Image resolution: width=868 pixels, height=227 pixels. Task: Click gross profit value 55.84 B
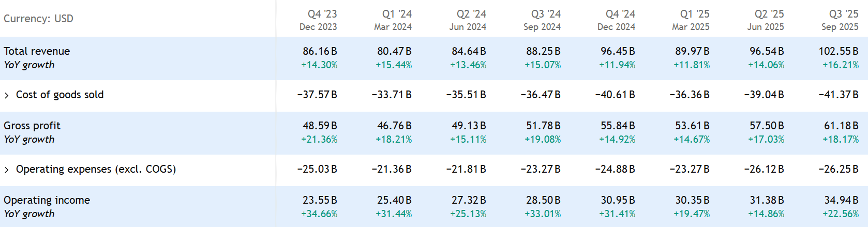point(618,126)
